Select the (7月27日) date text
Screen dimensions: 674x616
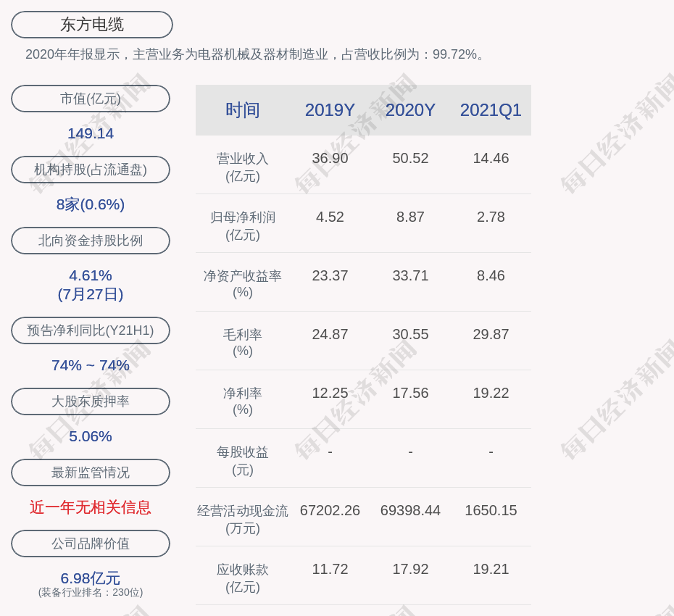click(x=91, y=294)
